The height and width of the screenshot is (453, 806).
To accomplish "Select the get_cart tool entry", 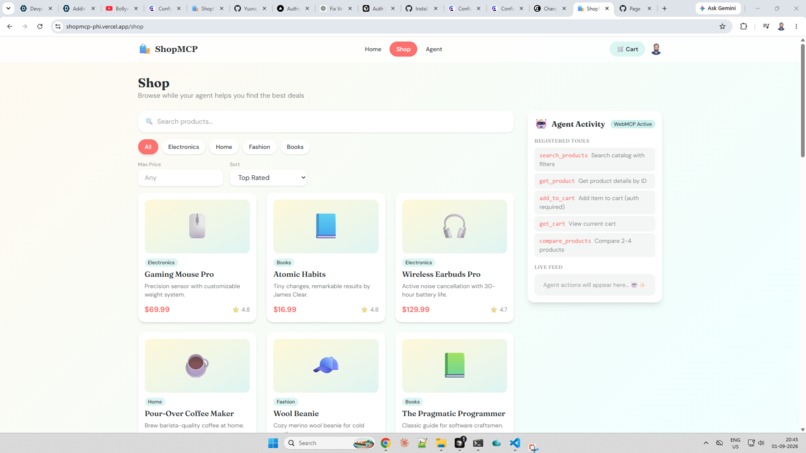I will coord(595,224).
